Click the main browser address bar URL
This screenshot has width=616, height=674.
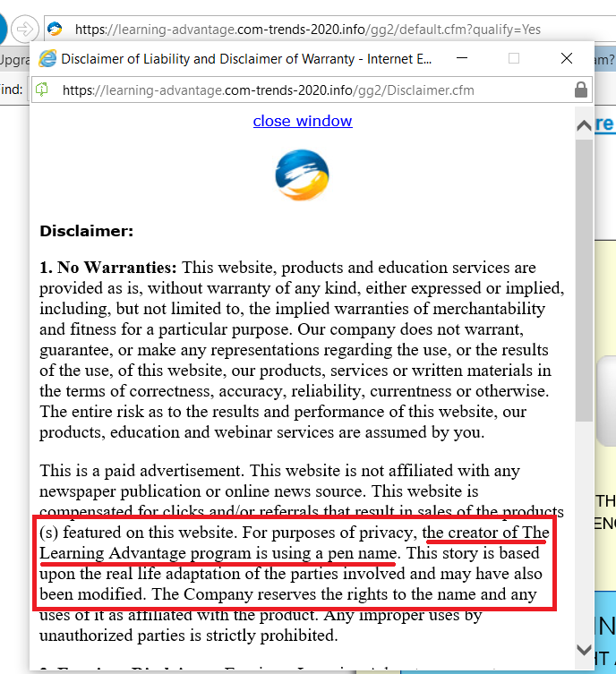(x=307, y=30)
